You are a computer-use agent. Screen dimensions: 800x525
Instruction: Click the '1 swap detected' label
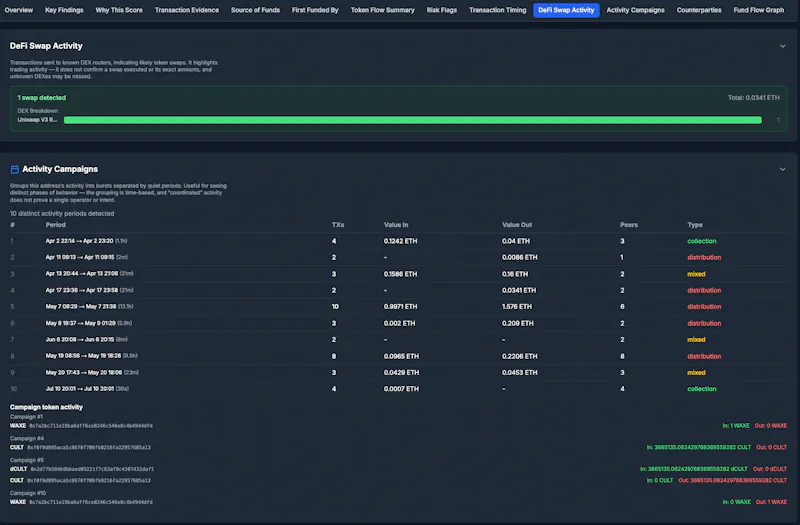[x=42, y=97]
